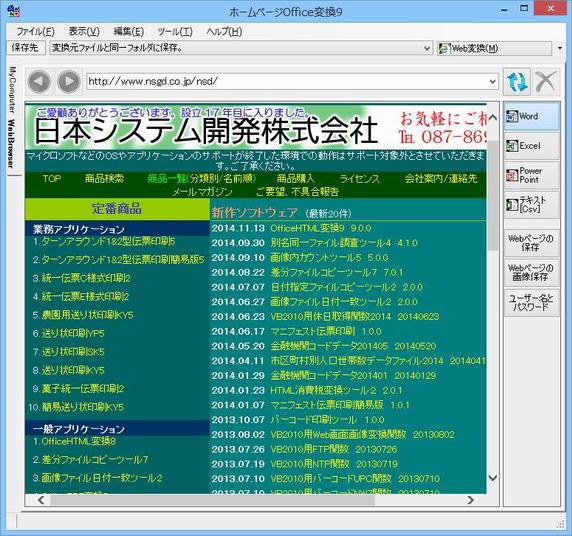Image resolution: width=572 pixels, height=536 pixels.
Task: Switch to the MyComputer side tab
Action: tap(13, 90)
